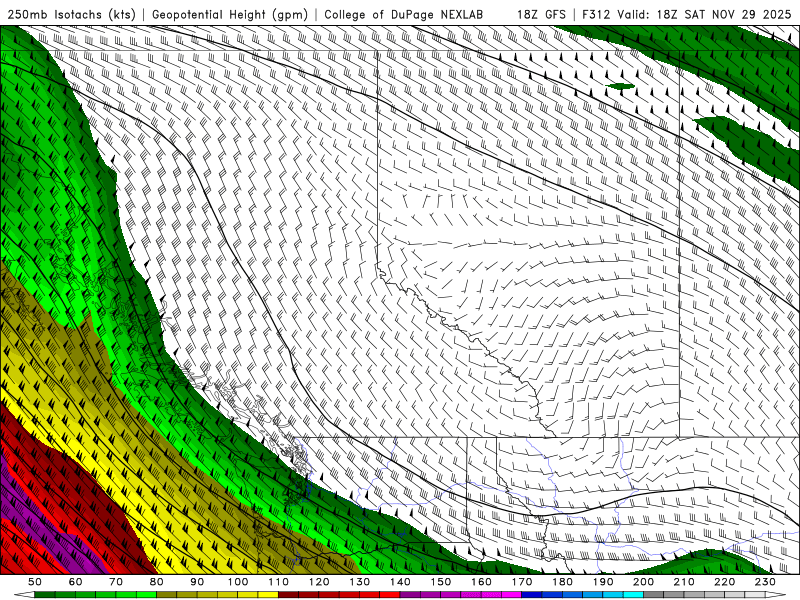800x600 pixels.
Task: Click the "Geopotential Height (gpm)" header label
Action: pos(230,14)
